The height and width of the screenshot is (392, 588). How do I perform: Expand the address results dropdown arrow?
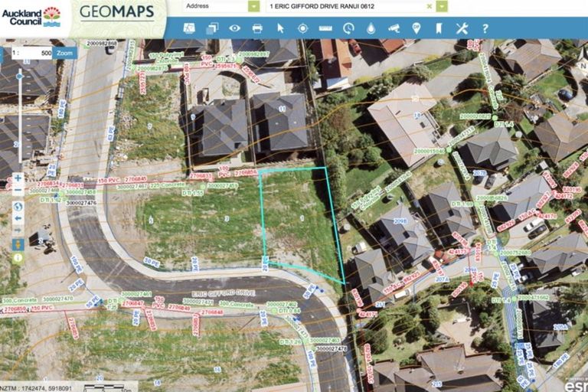(442, 6)
